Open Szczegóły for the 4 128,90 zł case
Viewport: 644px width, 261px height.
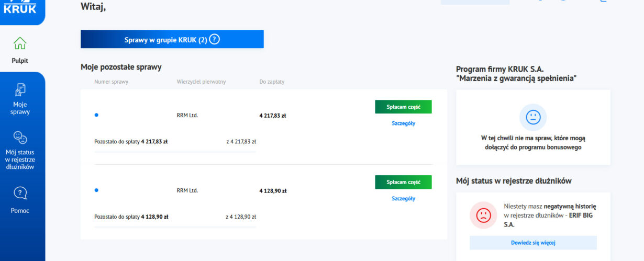[403, 199]
